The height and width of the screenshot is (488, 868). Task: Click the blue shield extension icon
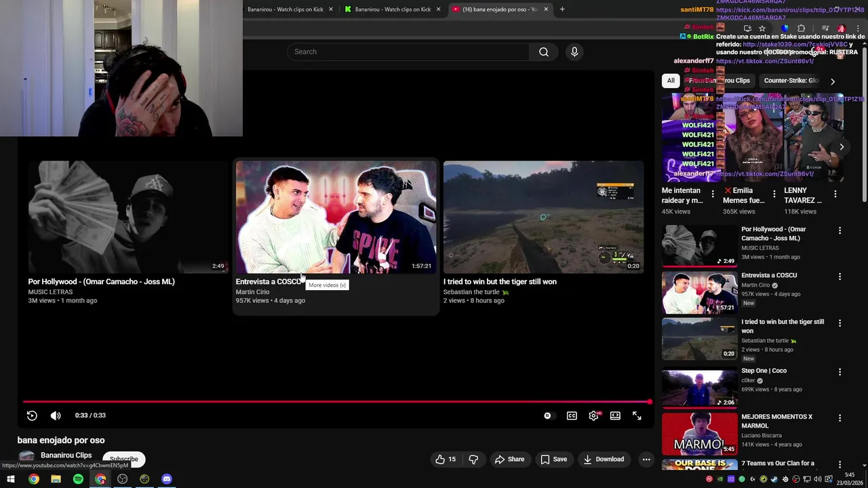785,28
